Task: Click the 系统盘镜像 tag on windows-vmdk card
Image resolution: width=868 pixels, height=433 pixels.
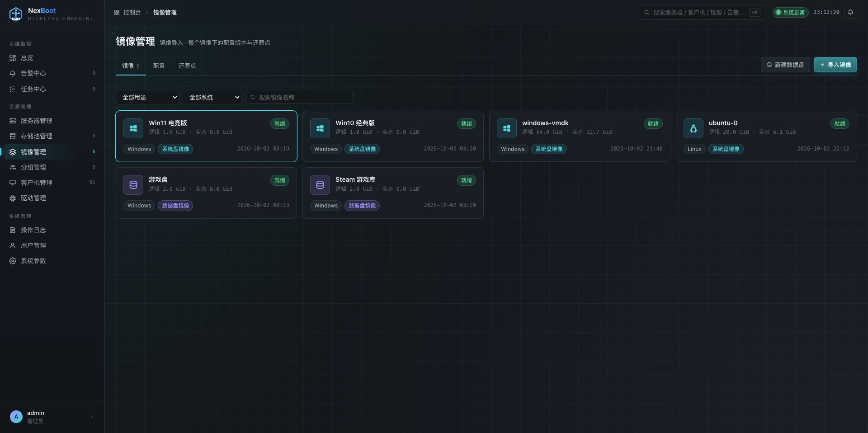Action: point(549,149)
